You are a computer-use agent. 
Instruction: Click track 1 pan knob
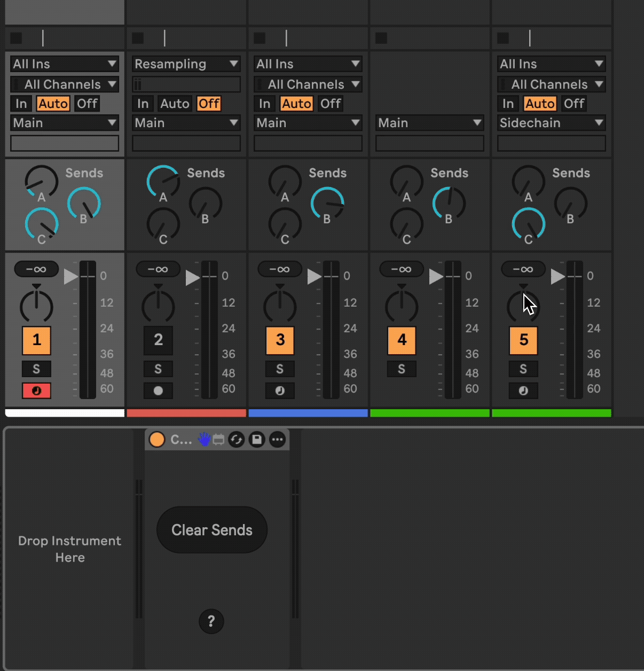coord(36,307)
